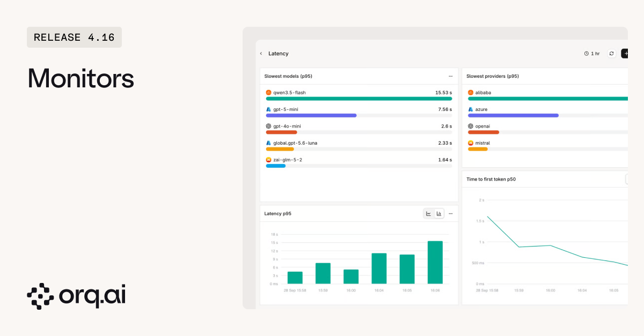Click the first Latency p95 bar at 15:58
644x336 pixels.
click(295, 278)
